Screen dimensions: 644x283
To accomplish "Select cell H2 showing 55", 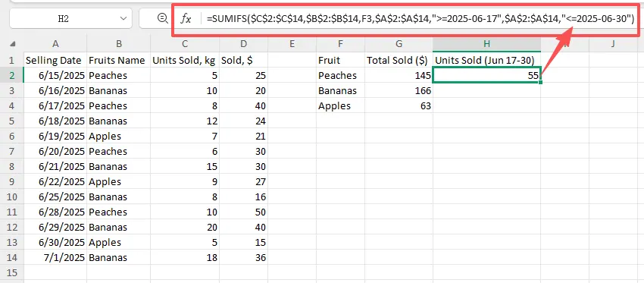I will tap(486, 76).
